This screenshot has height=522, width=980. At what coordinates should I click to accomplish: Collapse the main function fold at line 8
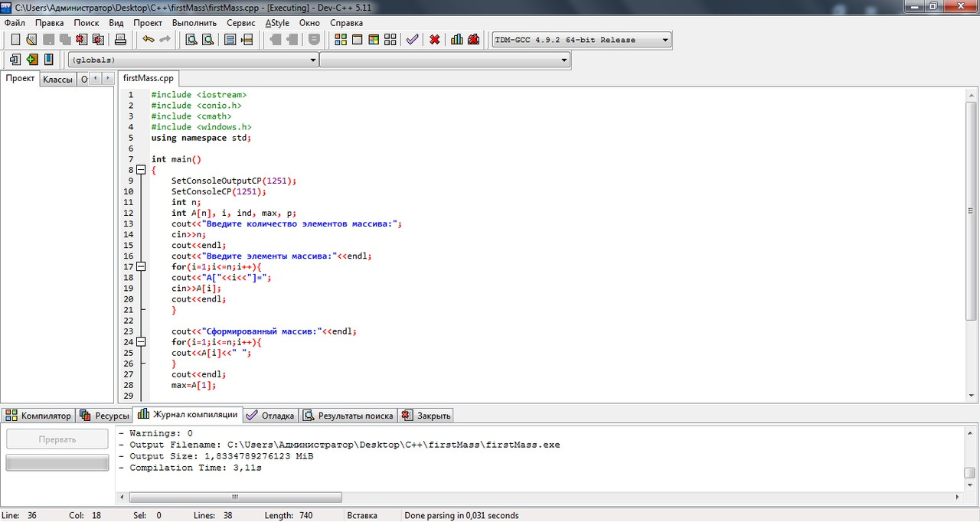point(142,170)
